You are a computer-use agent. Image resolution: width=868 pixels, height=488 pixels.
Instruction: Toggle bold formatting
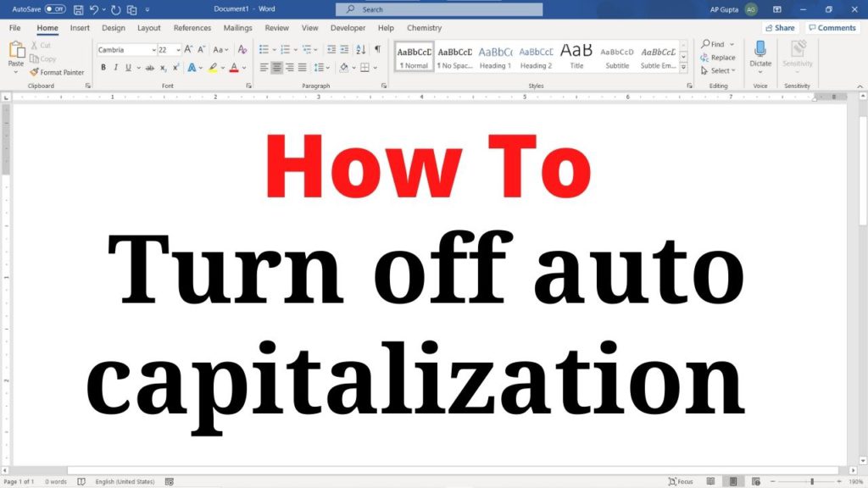click(x=103, y=66)
